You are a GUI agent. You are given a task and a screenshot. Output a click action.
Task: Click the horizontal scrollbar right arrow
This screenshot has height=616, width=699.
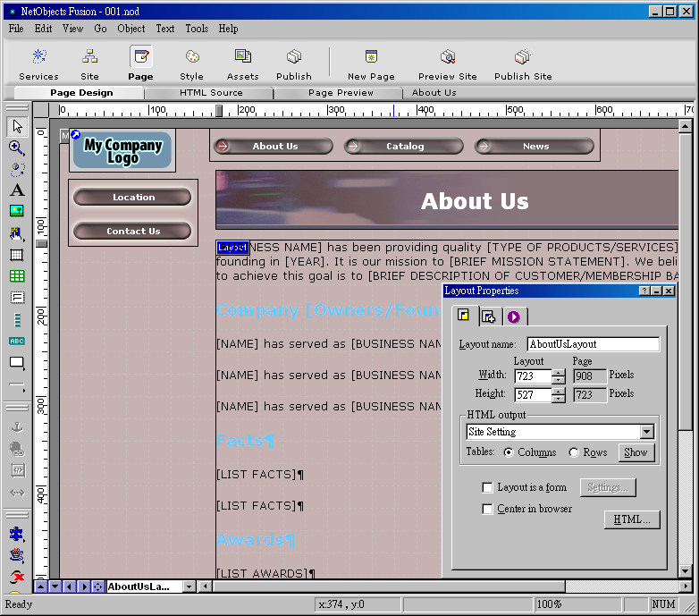tap(686, 586)
